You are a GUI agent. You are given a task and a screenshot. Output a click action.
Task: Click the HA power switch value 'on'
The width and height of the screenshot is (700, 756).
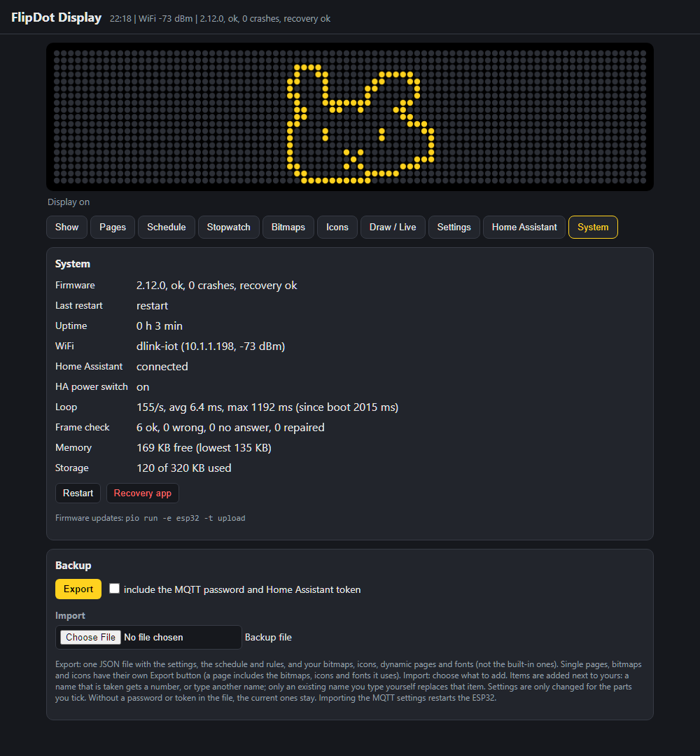coord(143,386)
